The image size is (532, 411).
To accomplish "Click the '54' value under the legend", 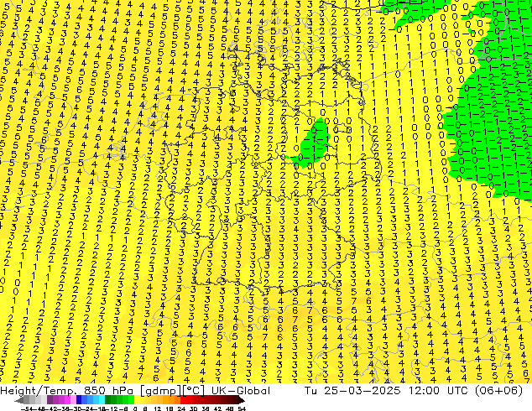I will 242,408.
